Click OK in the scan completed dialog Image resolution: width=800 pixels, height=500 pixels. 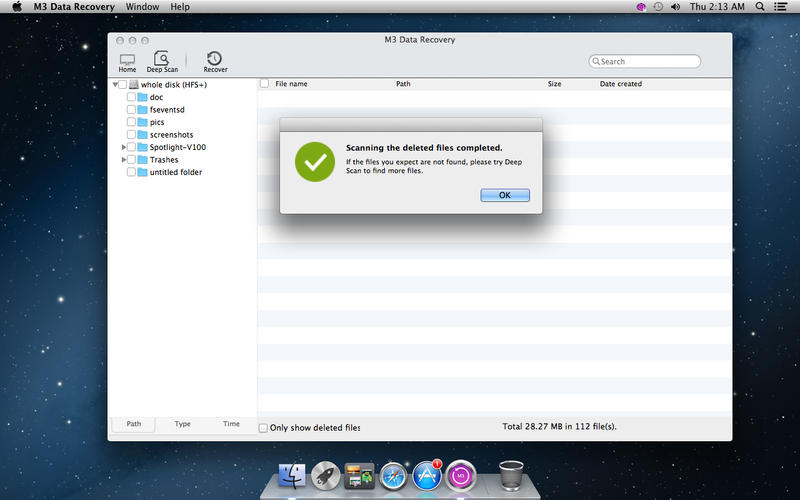[505, 195]
